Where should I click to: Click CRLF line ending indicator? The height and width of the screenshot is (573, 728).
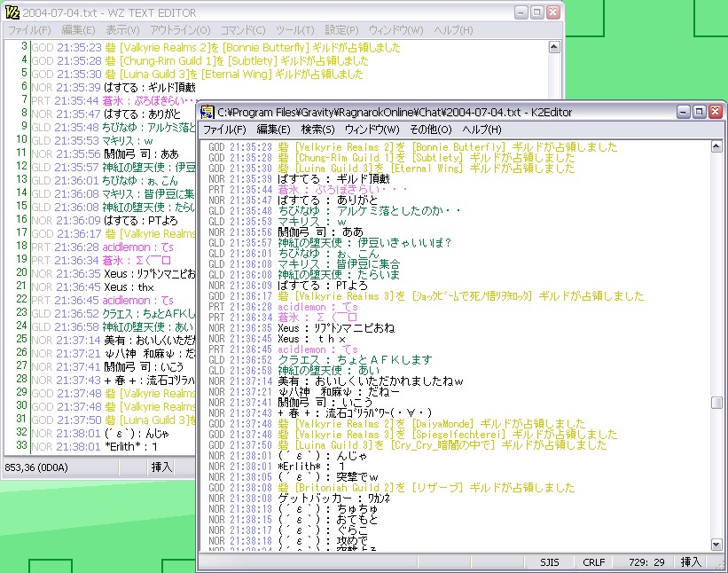pos(593,561)
